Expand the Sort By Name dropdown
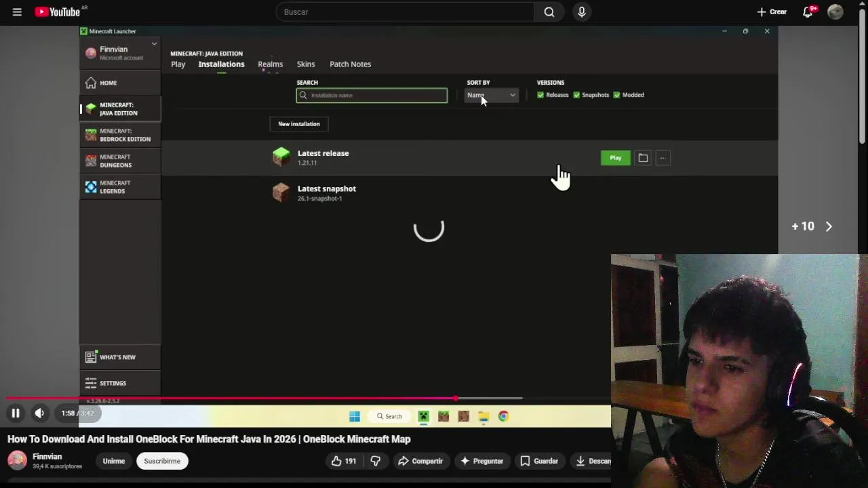 (x=492, y=95)
